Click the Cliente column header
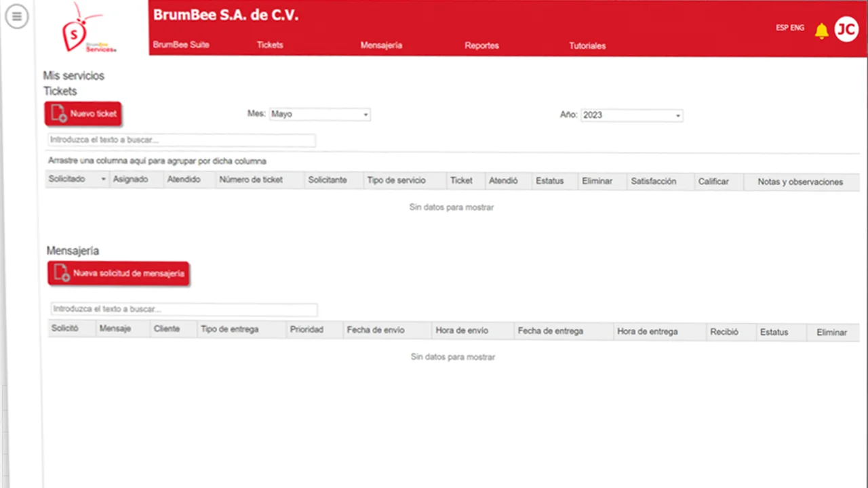 click(x=174, y=329)
